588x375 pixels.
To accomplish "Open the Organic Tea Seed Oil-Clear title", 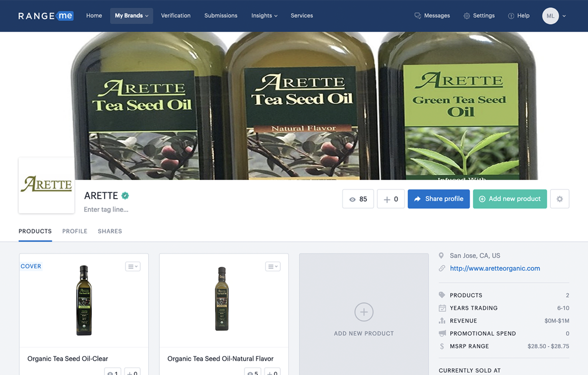I will coord(67,358).
